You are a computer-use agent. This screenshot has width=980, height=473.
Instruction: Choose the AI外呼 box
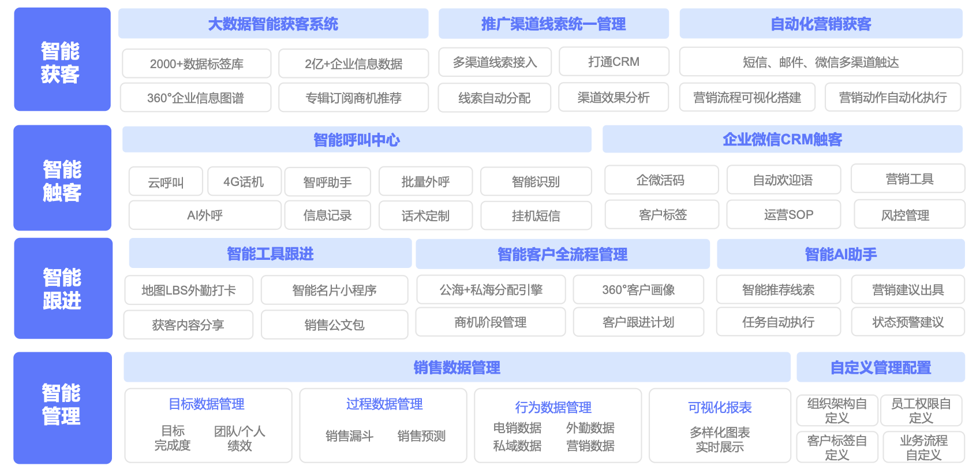point(204,215)
